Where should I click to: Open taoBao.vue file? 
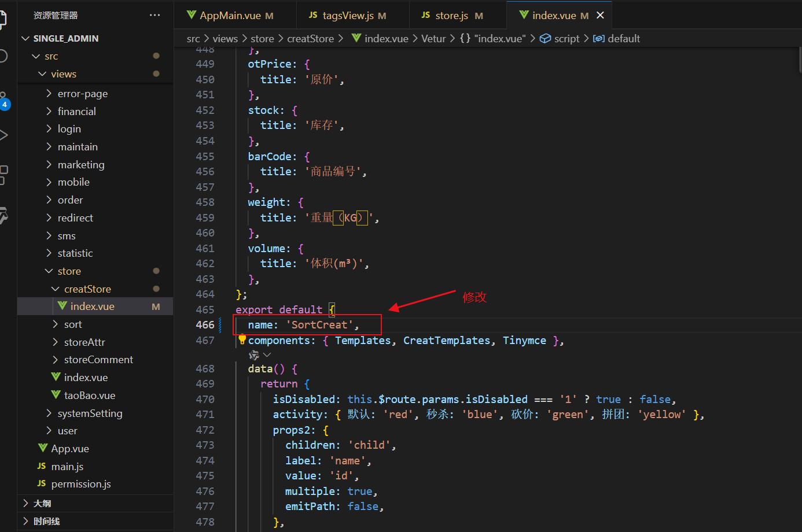point(95,395)
